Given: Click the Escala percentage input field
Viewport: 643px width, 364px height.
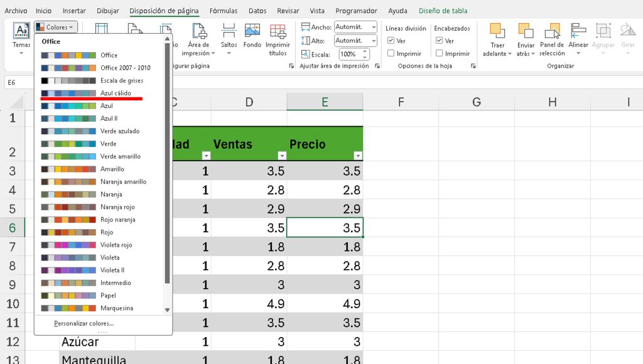Looking at the screenshot, I should (x=349, y=54).
